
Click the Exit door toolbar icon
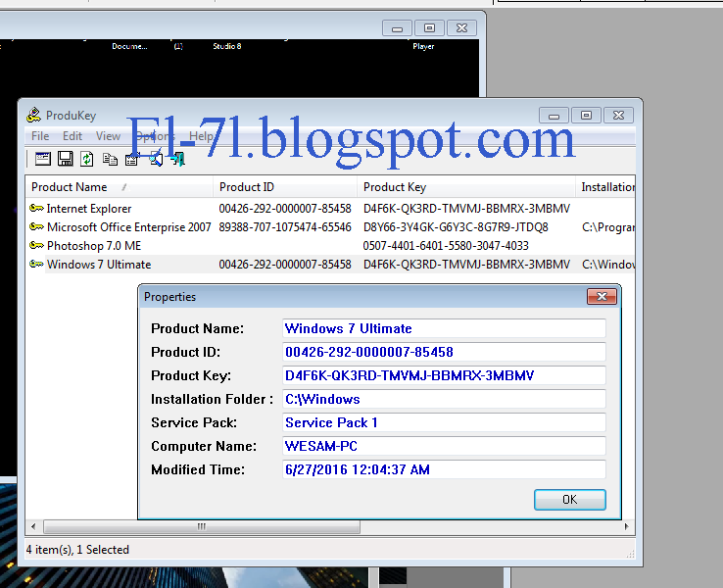tap(178, 160)
